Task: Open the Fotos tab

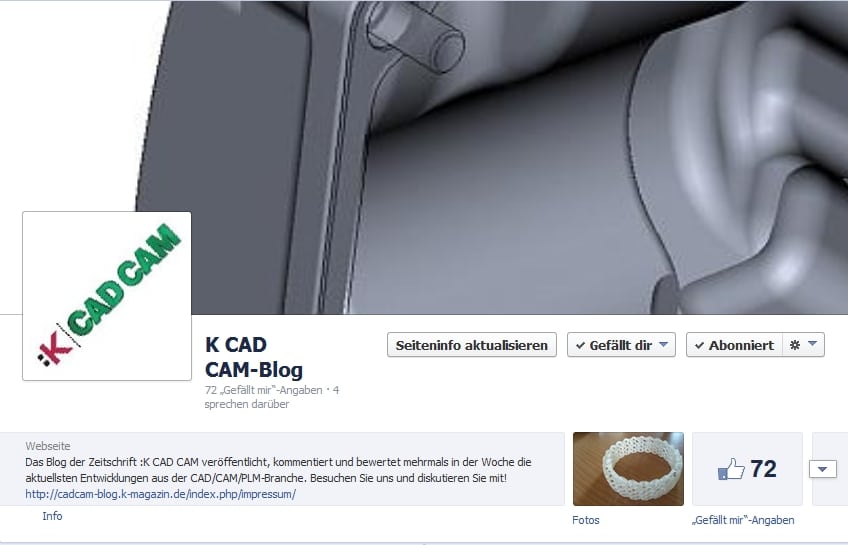Action: coord(586,520)
